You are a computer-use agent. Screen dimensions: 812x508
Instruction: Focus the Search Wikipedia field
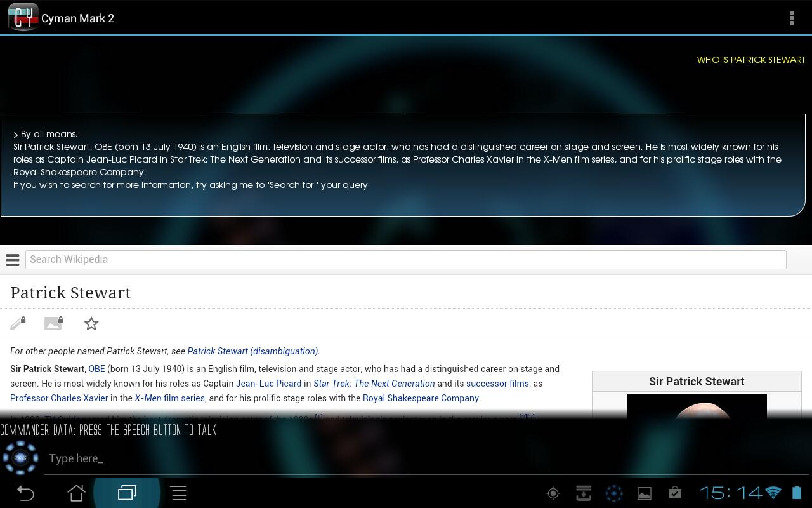tap(406, 259)
